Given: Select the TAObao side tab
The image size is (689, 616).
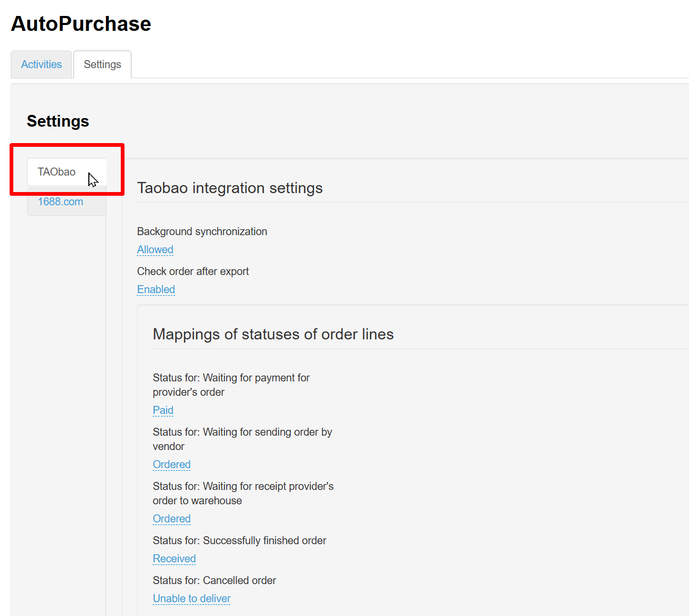Looking at the screenshot, I should coord(57,172).
